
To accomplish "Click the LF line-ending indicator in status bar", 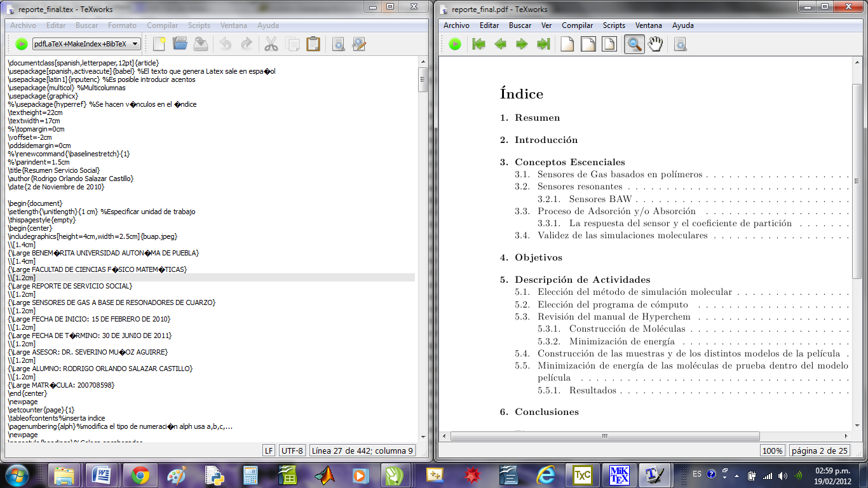I will pos(269,451).
